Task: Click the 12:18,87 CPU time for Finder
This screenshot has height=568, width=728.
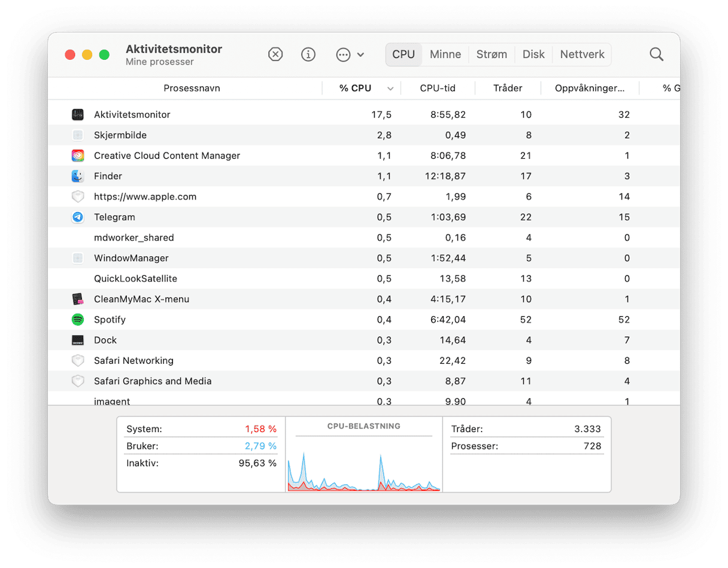Action: [x=445, y=176]
